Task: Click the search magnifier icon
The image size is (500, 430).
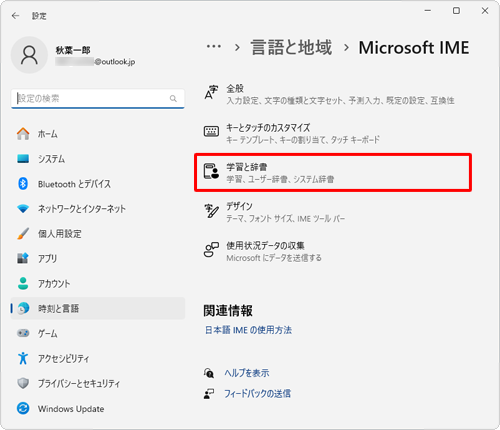Action: [173, 98]
